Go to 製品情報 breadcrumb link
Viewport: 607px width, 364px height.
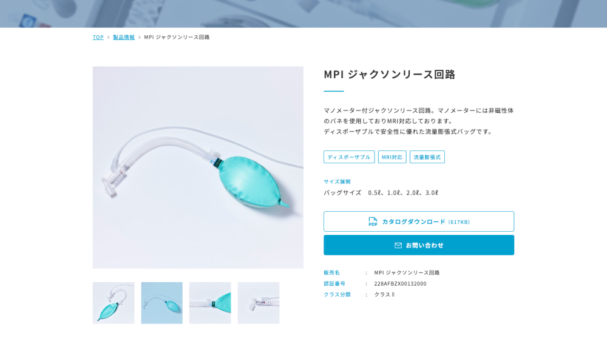tap(124, 37)
